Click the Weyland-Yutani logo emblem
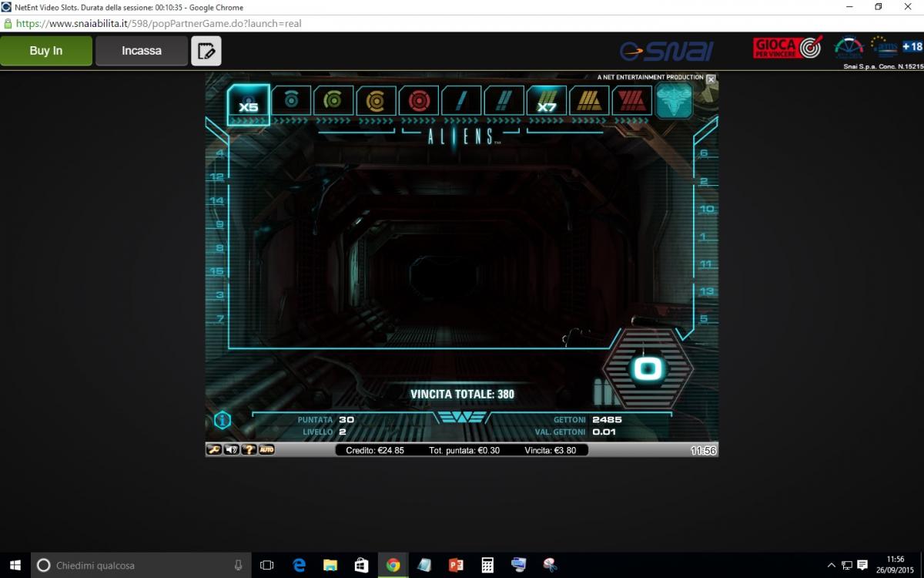The width and height of the screenshot is (924, 578). click(x=461, y=418)
